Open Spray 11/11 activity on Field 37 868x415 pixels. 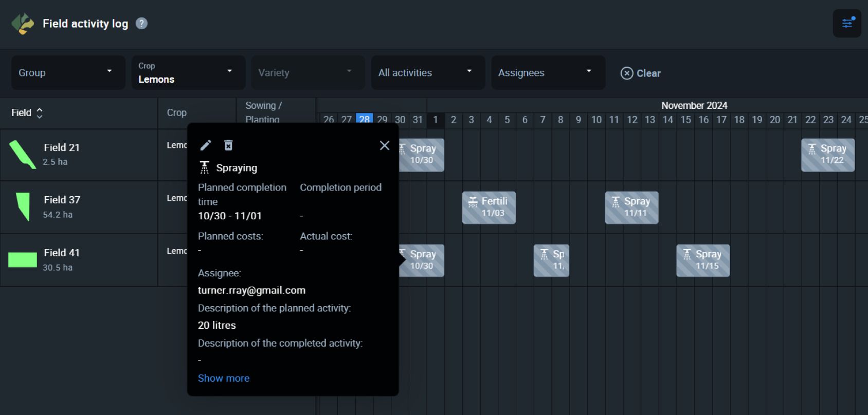pyautogui.click(x=631, y=207)
